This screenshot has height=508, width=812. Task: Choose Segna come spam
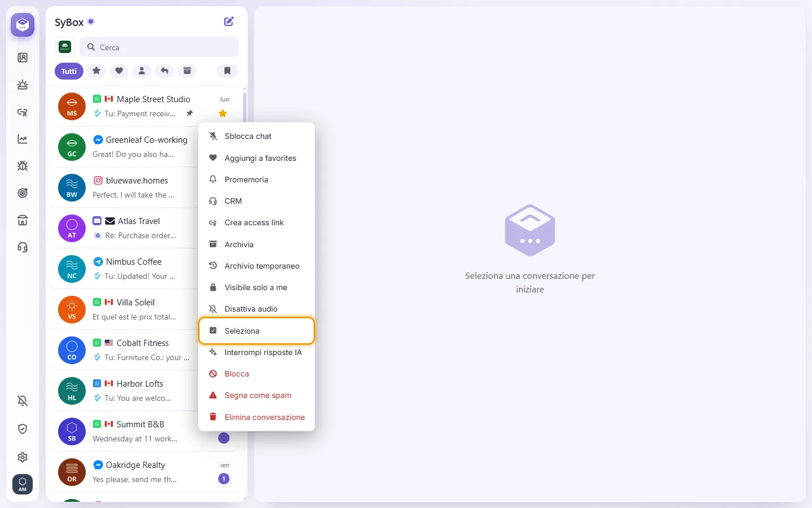pyautogui.click(x=257, y=395)
